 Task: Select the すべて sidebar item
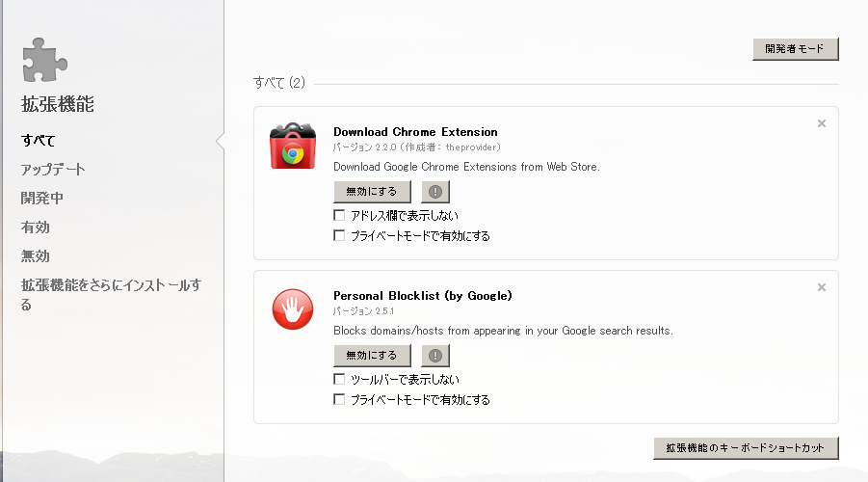point(39,141)
